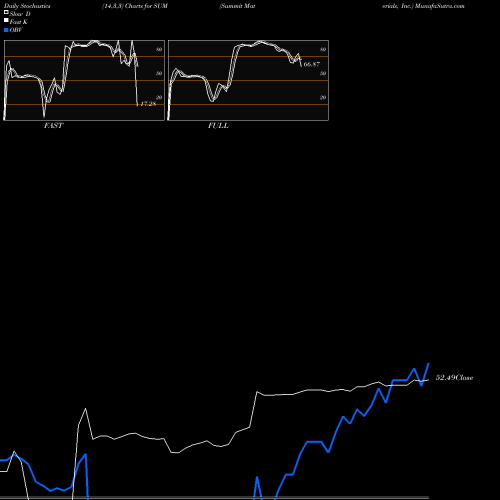The height and width of the screenshot is (500, 500).
Task: Click the 80 level label in FULL chart
Action: 323,49
